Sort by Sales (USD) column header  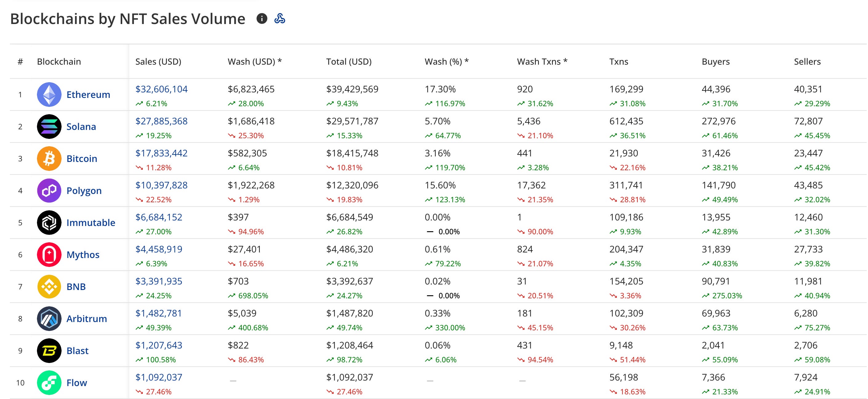point(158,62)
